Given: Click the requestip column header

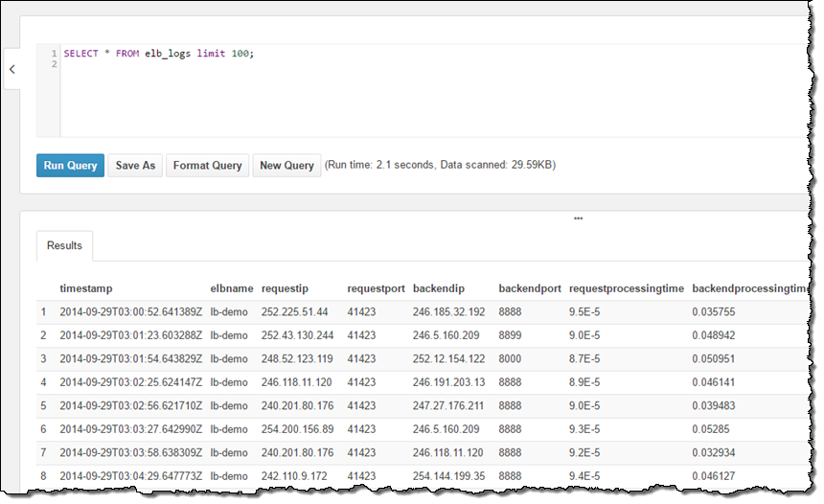Looking at the screenshot, I should point(291,287).
